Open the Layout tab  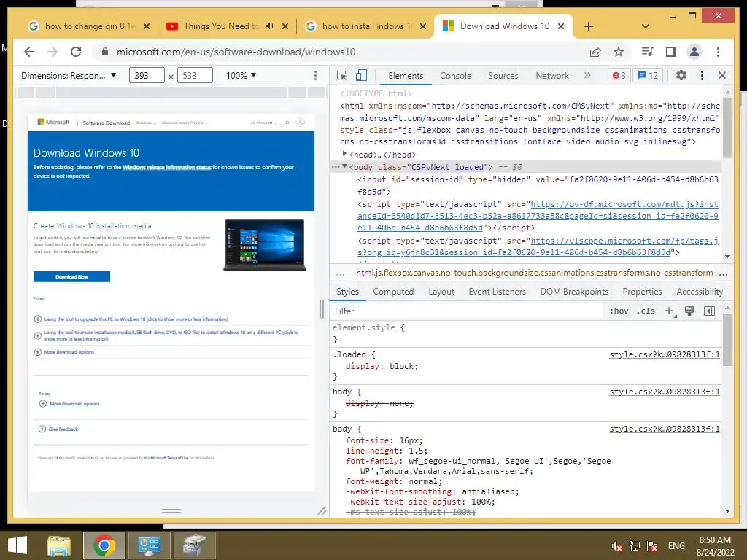click(x=441, y=292)
